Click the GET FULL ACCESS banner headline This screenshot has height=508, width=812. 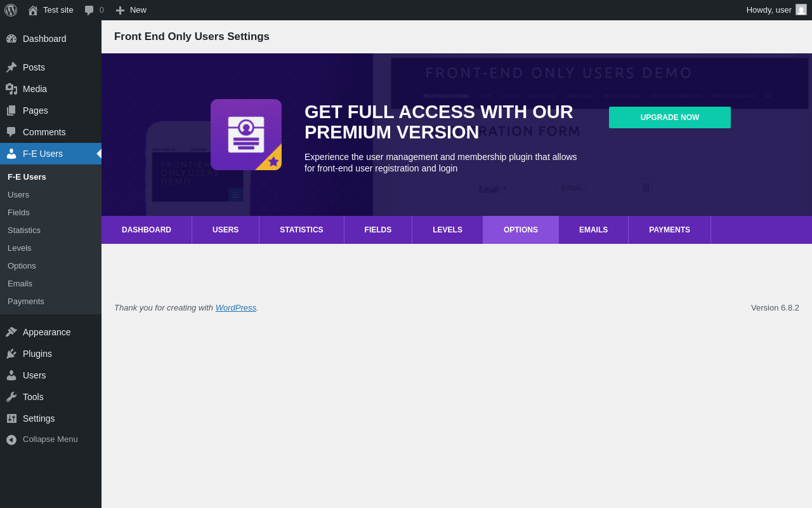[439, 122]
